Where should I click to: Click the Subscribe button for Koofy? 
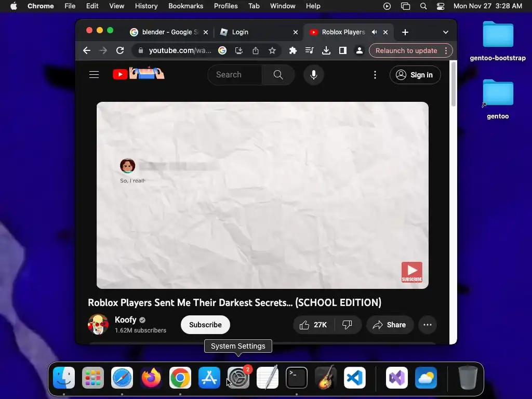click(x=205, y=325)
